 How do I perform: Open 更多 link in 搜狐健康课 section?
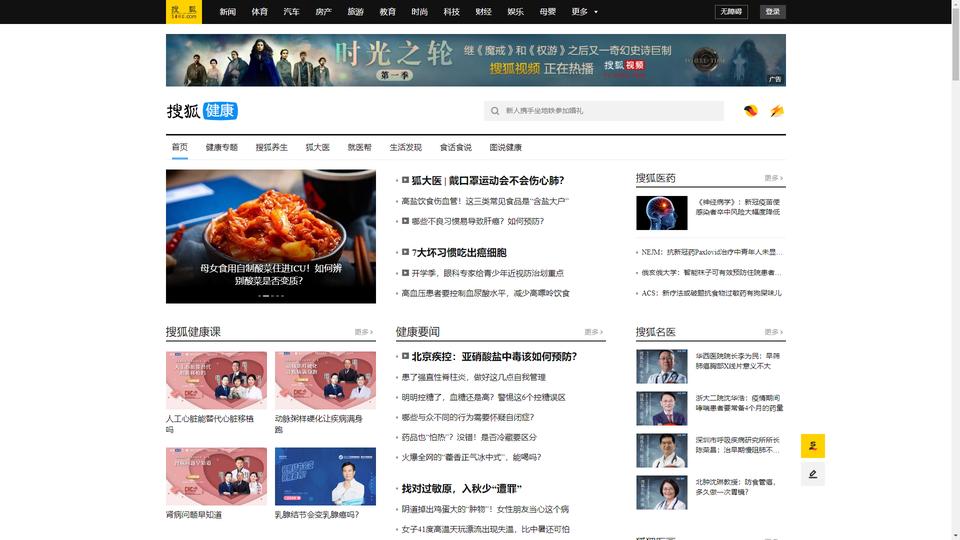(364, 332)
